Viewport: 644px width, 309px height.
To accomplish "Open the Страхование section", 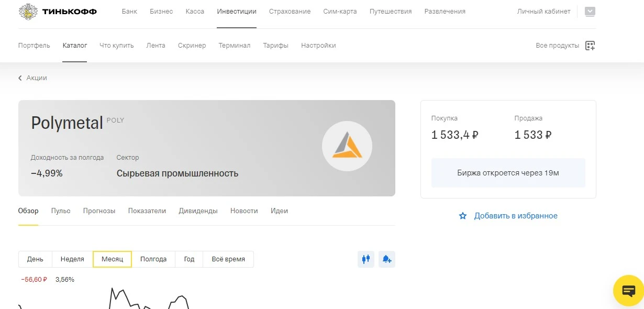I will (x=290, y=12).
